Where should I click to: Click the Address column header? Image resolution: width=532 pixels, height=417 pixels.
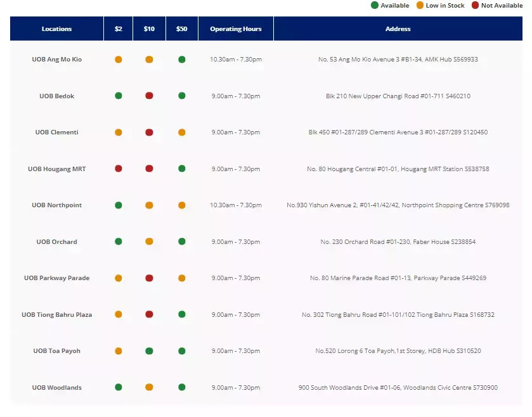[398, 29]
